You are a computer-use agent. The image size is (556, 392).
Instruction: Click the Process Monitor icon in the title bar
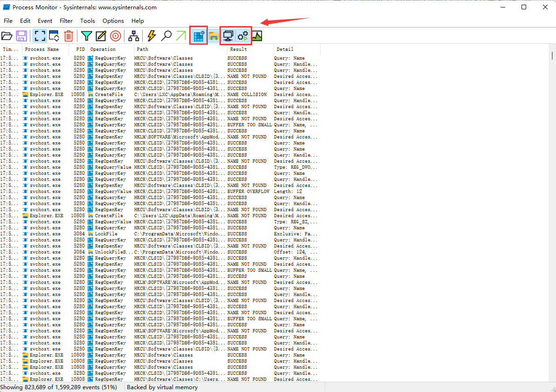tap(7, 7)
